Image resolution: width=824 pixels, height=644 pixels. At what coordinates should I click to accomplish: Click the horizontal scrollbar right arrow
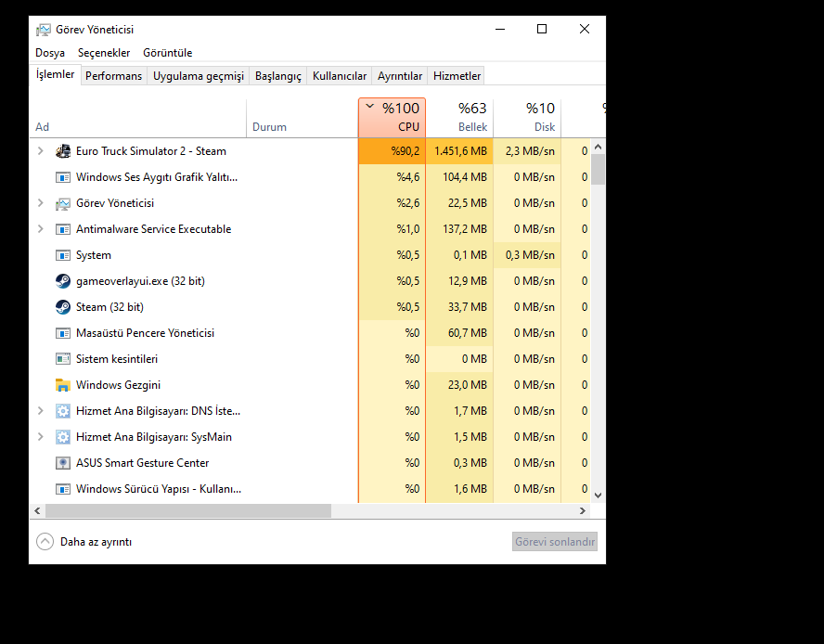[x=582, y=510]
